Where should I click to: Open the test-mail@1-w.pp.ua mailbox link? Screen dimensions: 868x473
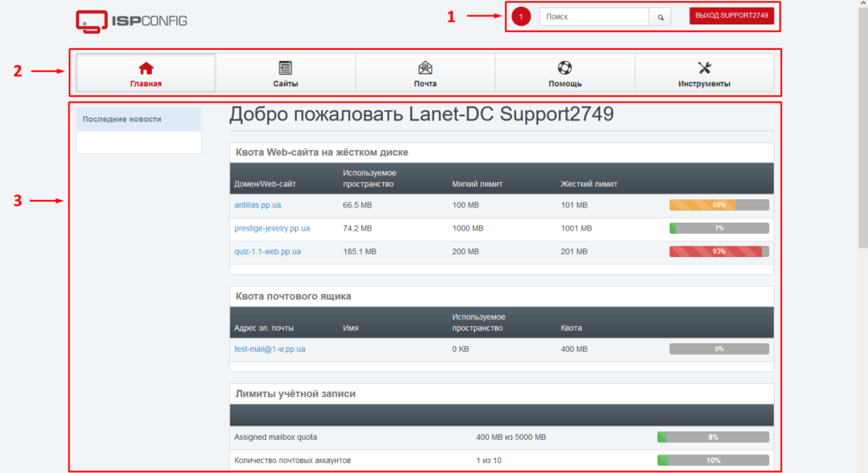pos(270,349)
